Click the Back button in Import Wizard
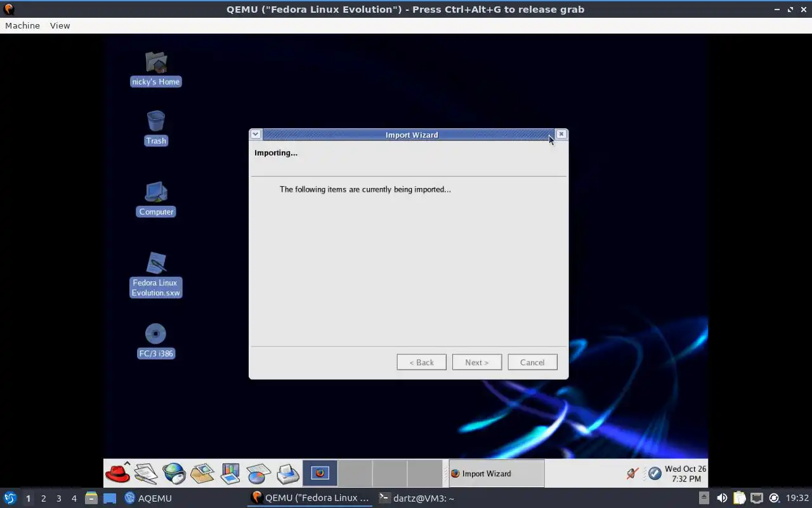This screenshot has width=812, height=508. [x=421, y=362]
